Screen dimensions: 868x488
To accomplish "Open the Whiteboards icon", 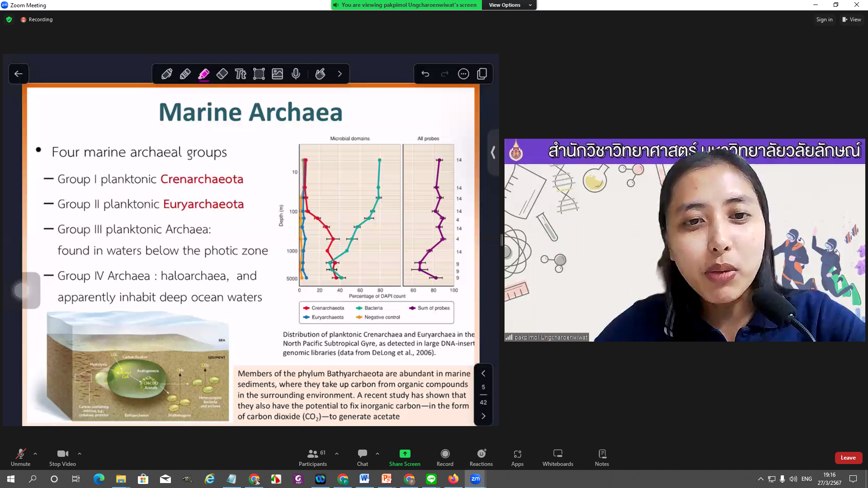I will tap(557, 454).
